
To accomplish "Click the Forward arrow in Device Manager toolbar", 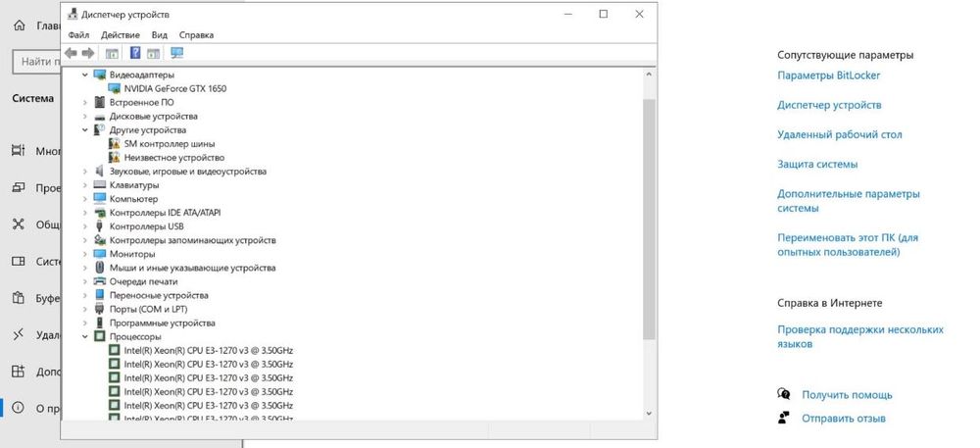I will click(88, 53).
